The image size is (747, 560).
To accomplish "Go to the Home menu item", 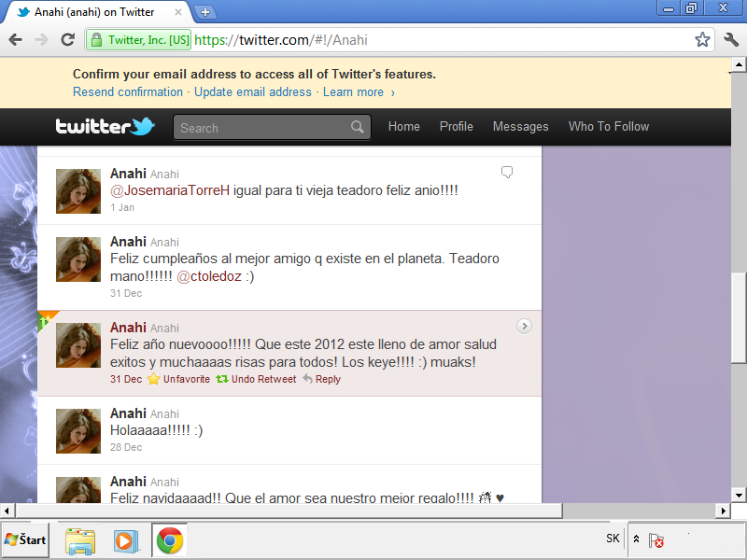I will click(404, 126).
